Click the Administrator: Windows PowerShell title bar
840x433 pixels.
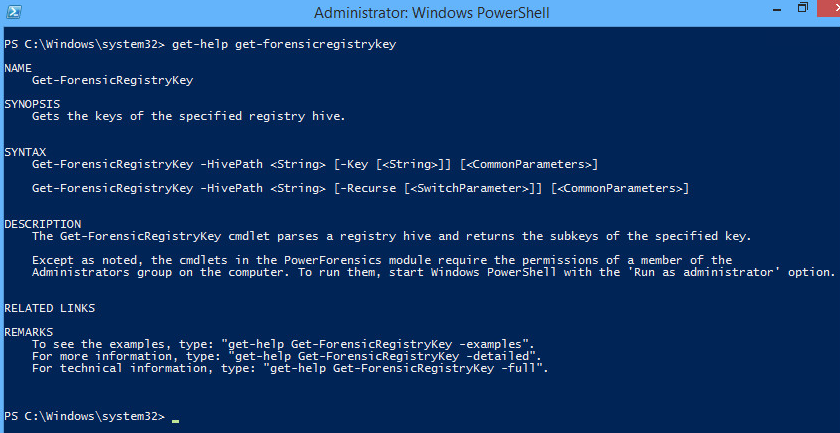click(x=432, y=12)
